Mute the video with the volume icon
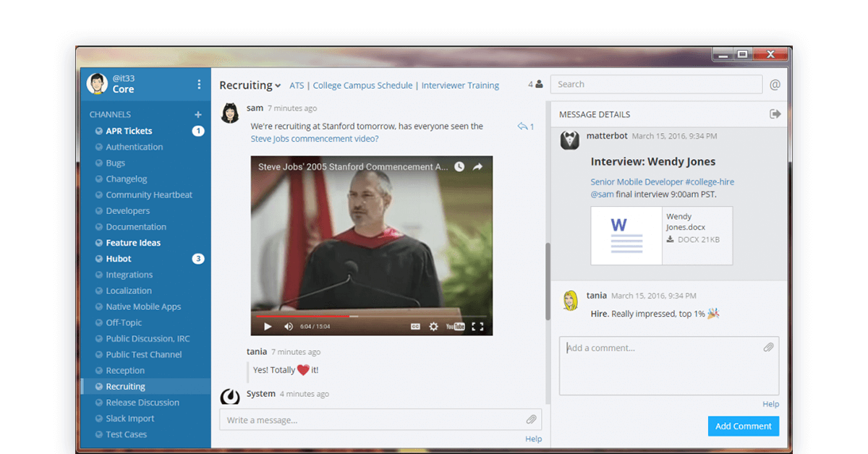The height and width of the screenshot is (454, 868). coord(288,327)
